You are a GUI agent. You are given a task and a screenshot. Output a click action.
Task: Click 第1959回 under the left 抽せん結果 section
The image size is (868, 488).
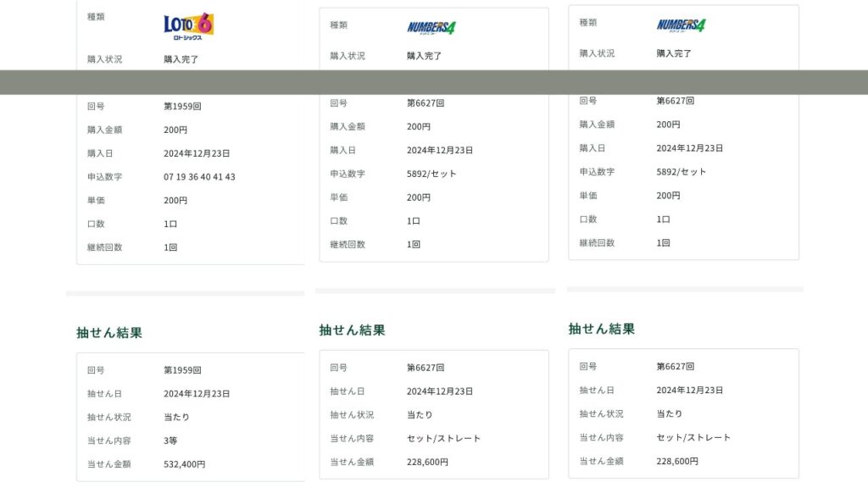[182, 370]
